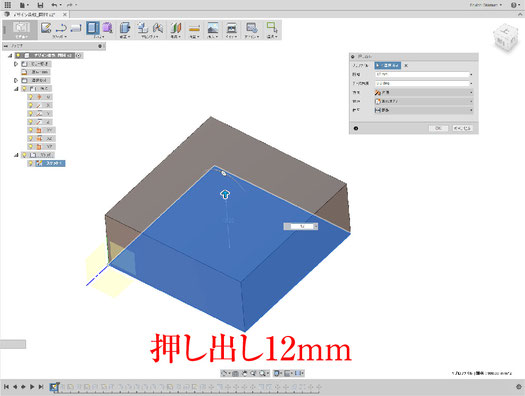Toggle the lightbulb visibility of Origin folder
The height and width of the screenshot is (396, 525).
pos(24,89)
